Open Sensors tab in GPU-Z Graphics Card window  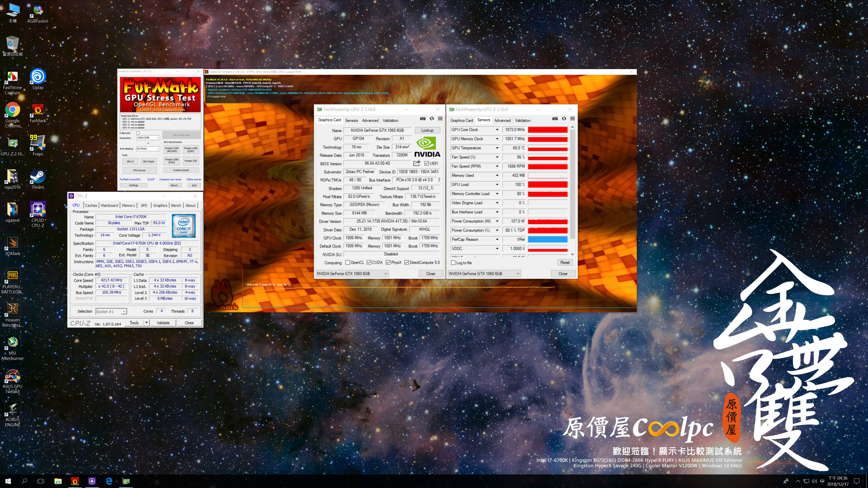click(351, 120)
